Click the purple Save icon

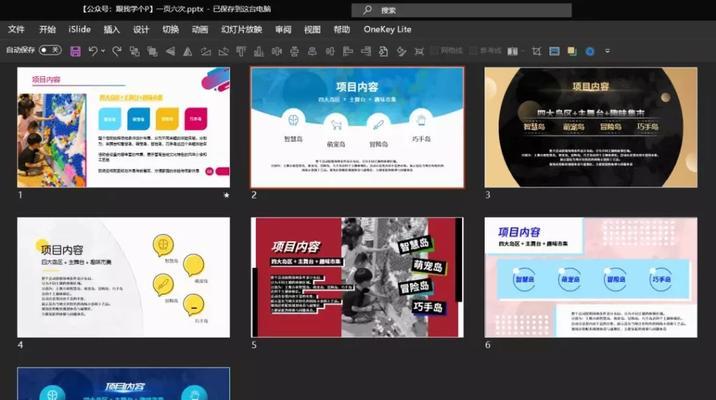75,51
